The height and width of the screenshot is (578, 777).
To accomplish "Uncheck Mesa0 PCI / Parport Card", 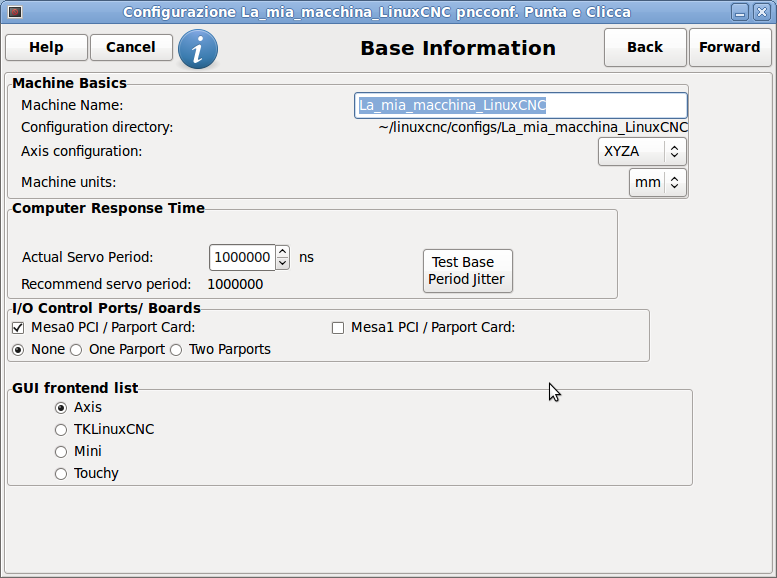I will click(x=18, y=328).
